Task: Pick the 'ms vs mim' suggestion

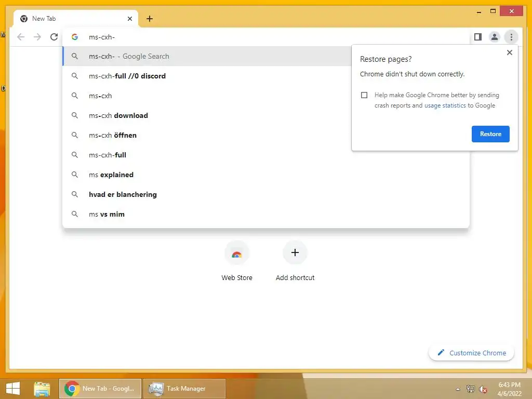Action: point(266,214)
